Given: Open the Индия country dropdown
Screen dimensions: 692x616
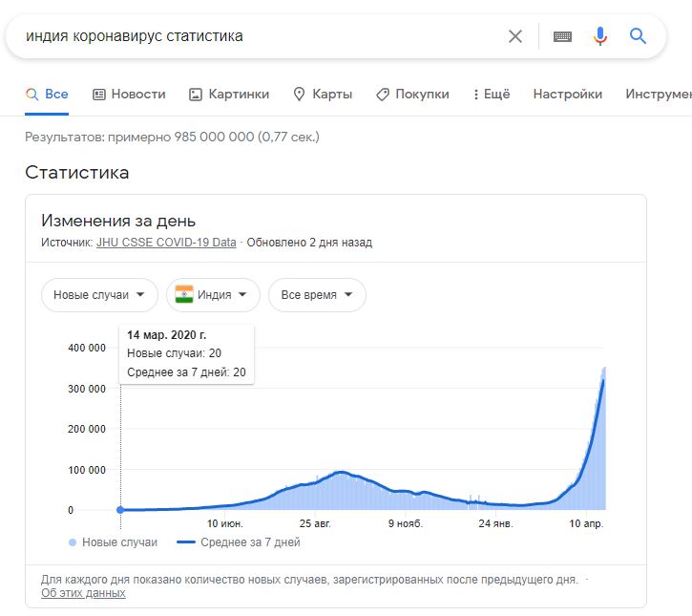Looking at the screenshot, I should tap(213, 295).
